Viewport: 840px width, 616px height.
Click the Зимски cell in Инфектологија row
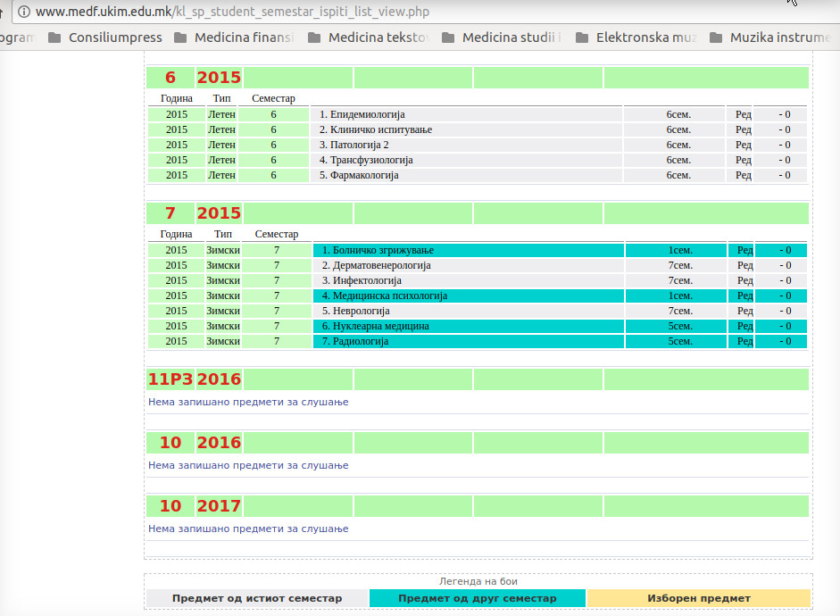(223, 280)
